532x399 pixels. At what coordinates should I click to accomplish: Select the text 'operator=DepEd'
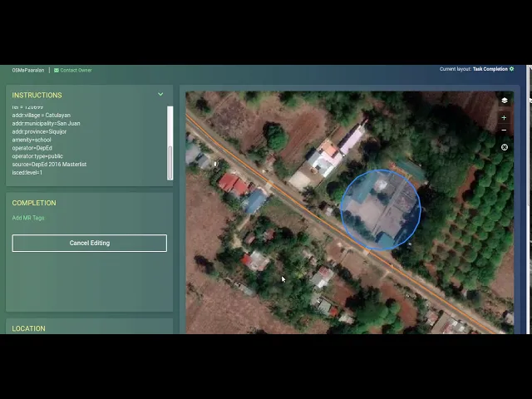coord(32,148)
